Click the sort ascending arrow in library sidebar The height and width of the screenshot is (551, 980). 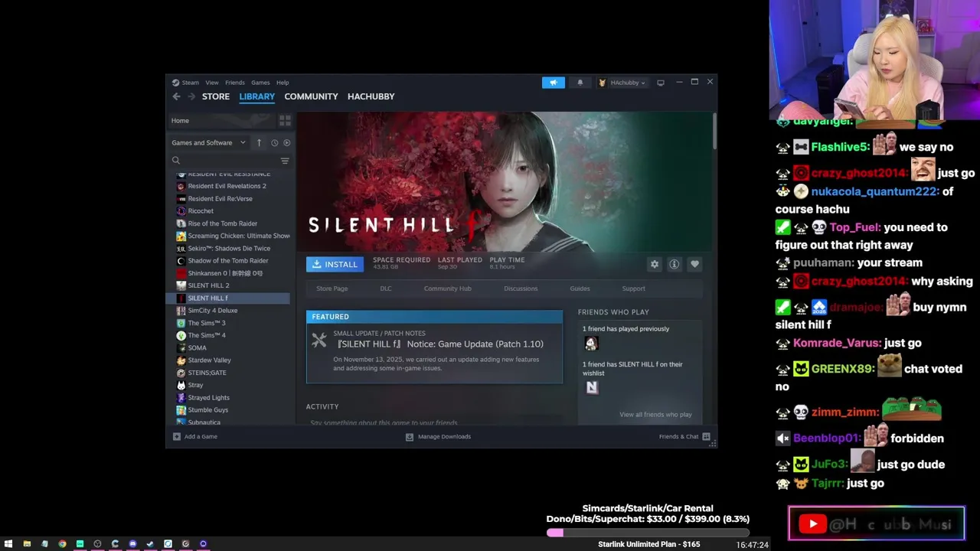[x=259, y=143]
